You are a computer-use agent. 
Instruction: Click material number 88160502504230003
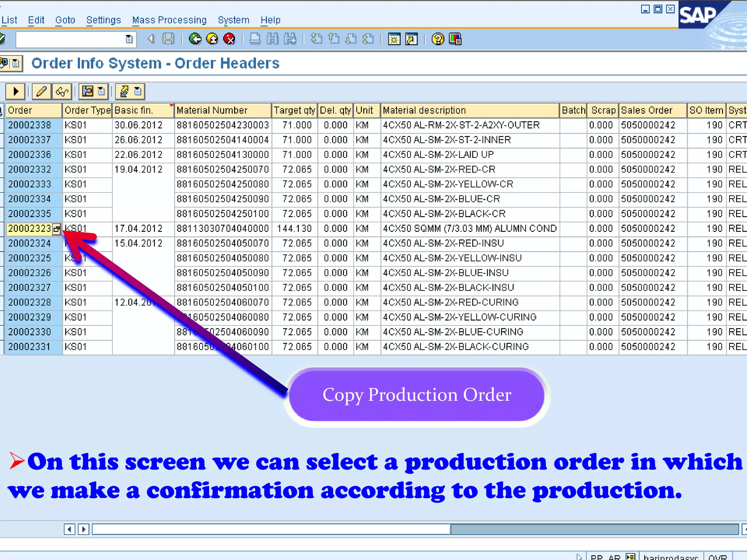(x=223, y=125)
